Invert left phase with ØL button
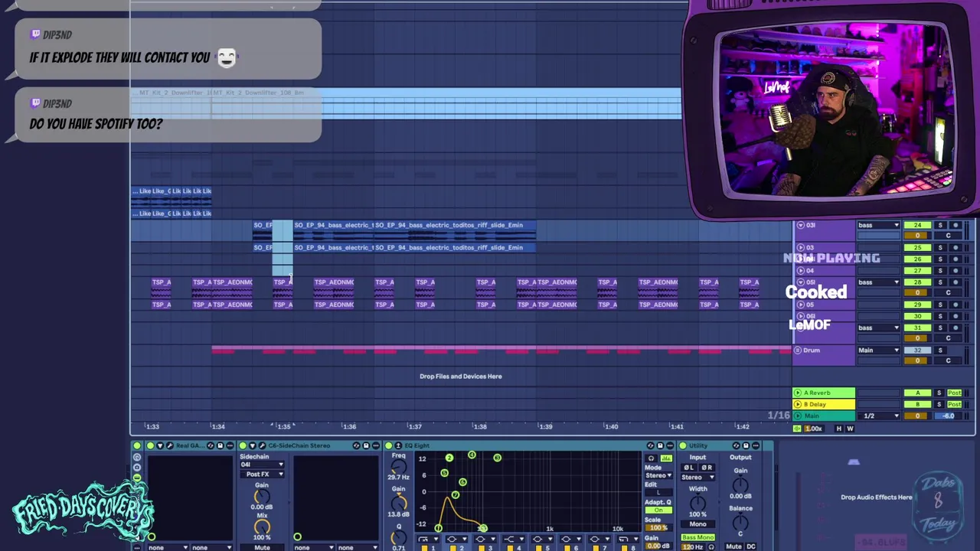Viewport: 980px width, 551px height. (688, 468)
